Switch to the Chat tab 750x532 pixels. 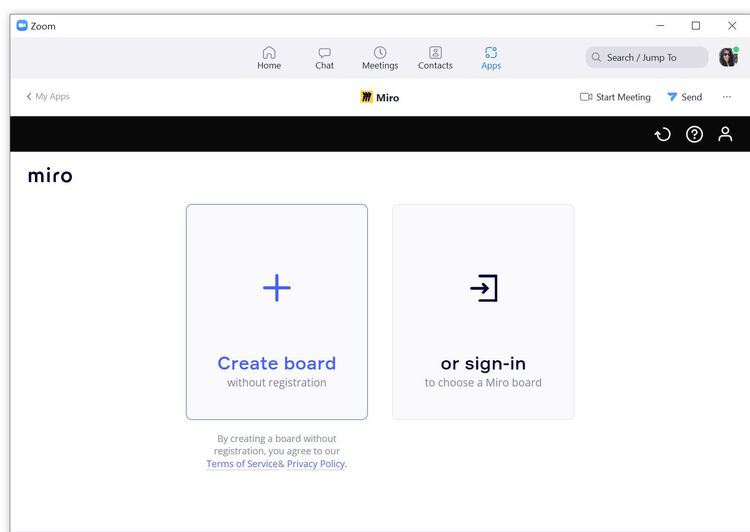click(x=324, y=58)
